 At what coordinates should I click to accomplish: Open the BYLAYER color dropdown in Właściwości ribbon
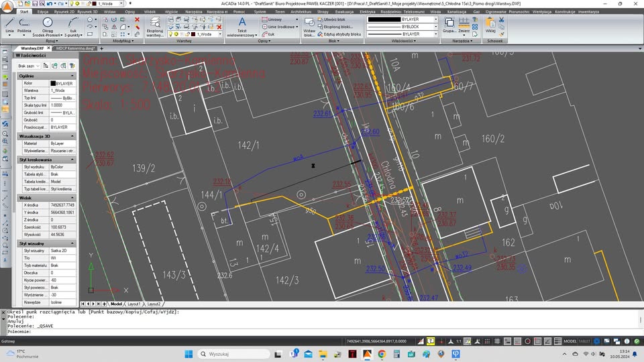point(436,19)
